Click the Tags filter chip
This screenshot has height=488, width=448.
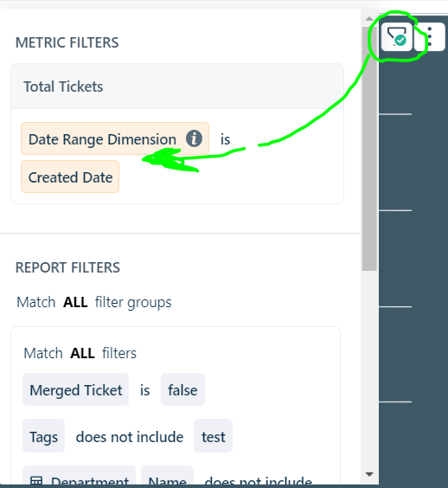[x=43, y=436]
